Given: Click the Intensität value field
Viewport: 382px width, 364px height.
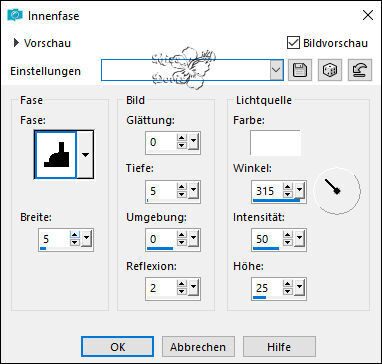Looking at the screenshot, I should (267, 239).
